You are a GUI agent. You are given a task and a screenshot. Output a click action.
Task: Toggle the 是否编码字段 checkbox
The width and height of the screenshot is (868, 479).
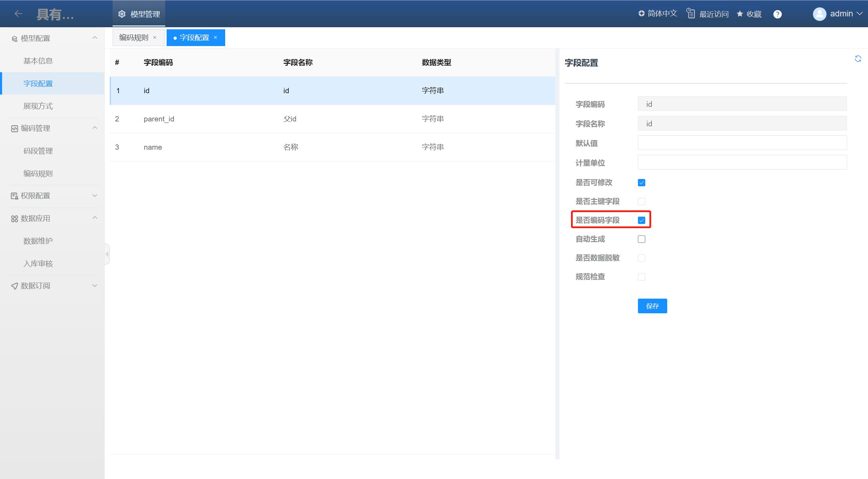point(641,220)
